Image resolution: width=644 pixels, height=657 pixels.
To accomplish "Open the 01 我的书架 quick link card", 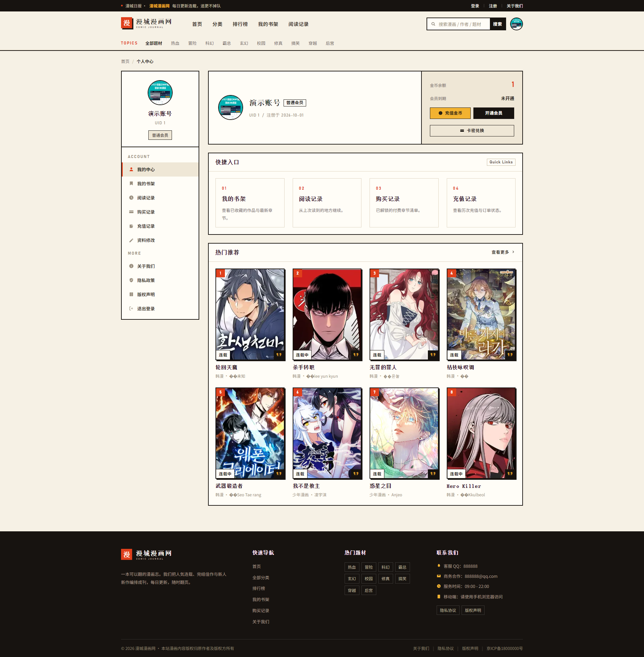I will pos(250,203).
